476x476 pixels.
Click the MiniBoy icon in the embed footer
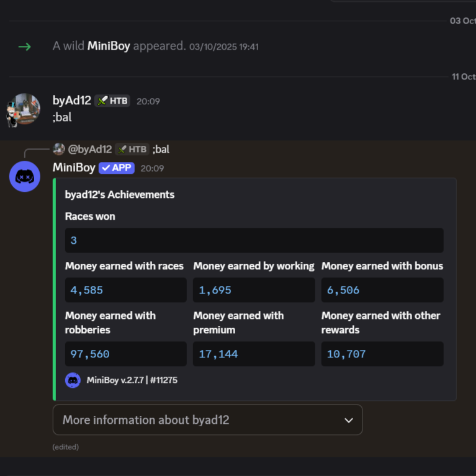[73, 380]
